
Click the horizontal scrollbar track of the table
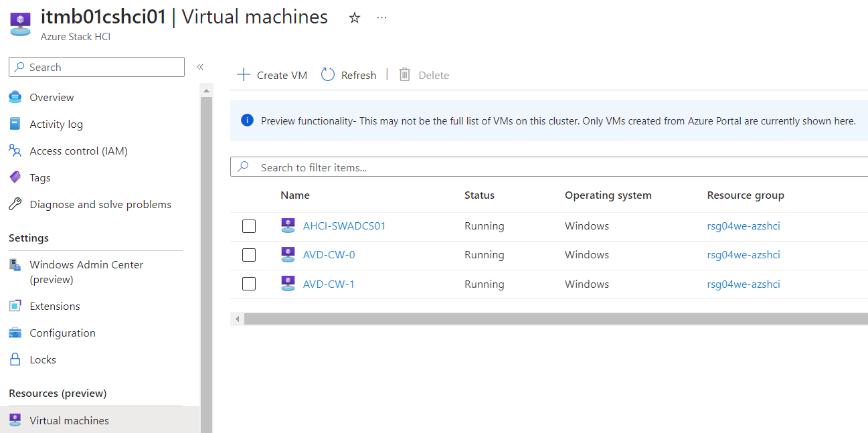555,319
